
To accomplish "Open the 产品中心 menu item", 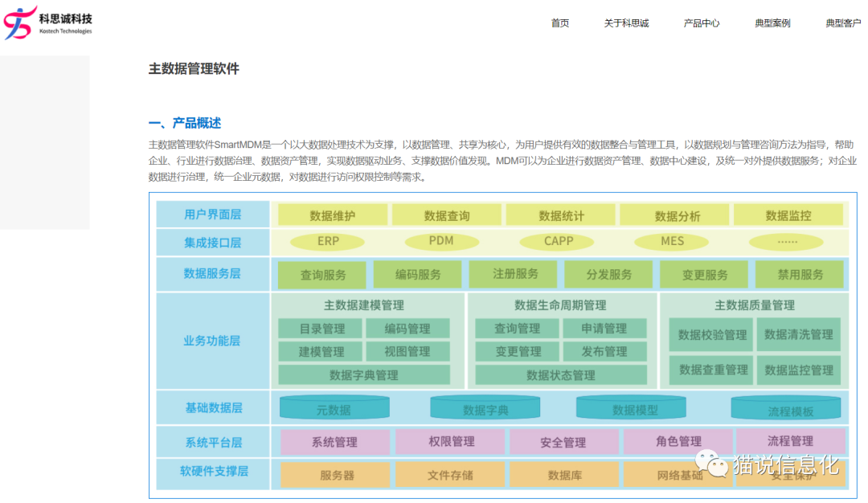I will click(702, 23).
